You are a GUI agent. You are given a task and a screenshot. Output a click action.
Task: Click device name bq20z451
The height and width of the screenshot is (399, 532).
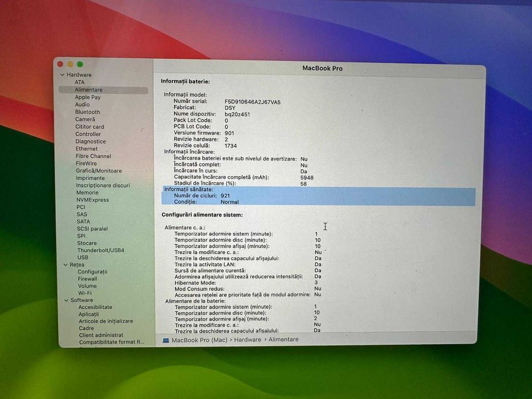coord(237,115)
